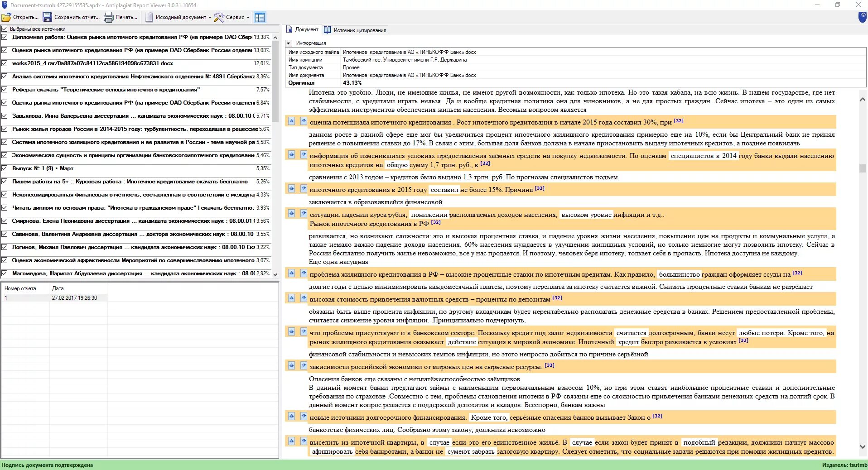
Task: Toggle 'Выбраны все источники' checkbox
Action: pyautogui.click(x=5, y=29)
